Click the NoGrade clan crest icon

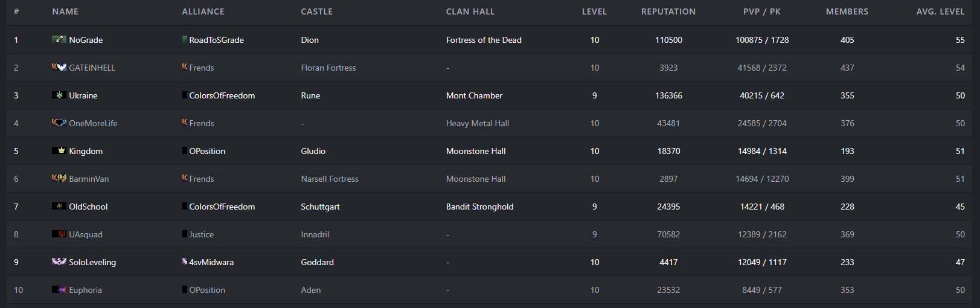59,40
